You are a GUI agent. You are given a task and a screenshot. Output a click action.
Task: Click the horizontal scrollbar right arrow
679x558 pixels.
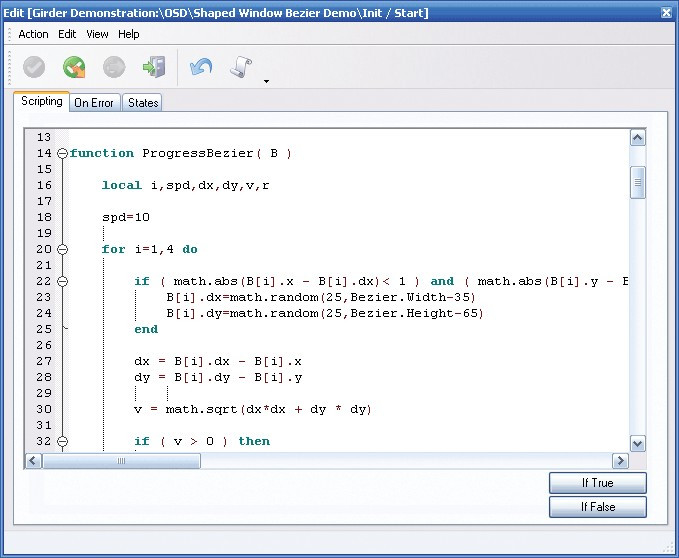point(620,461)
